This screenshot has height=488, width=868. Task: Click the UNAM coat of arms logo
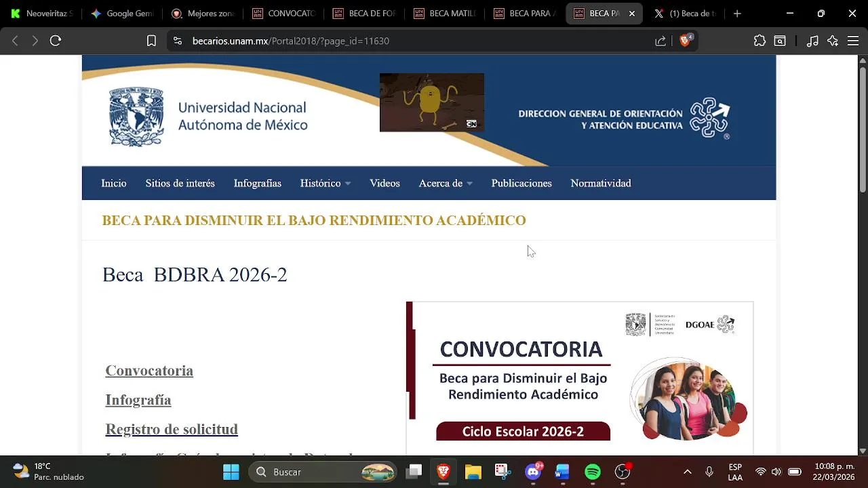pyautogui.click(x=136, y=116)
